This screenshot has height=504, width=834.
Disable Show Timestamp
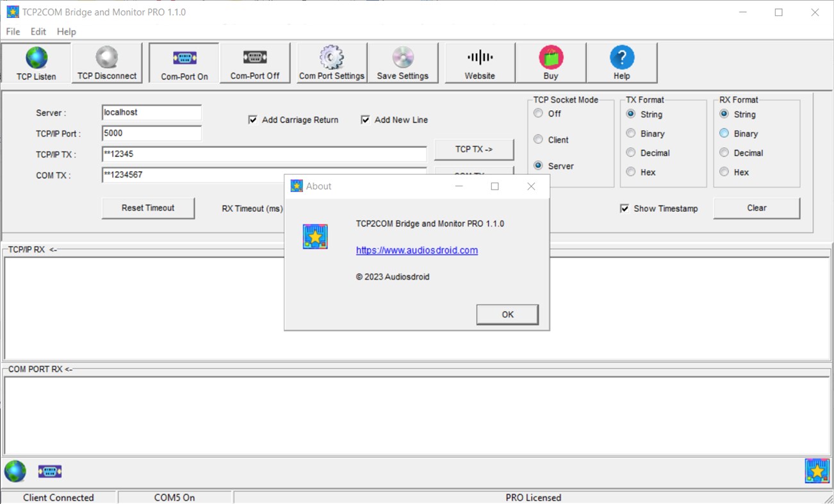click(624, 207)
